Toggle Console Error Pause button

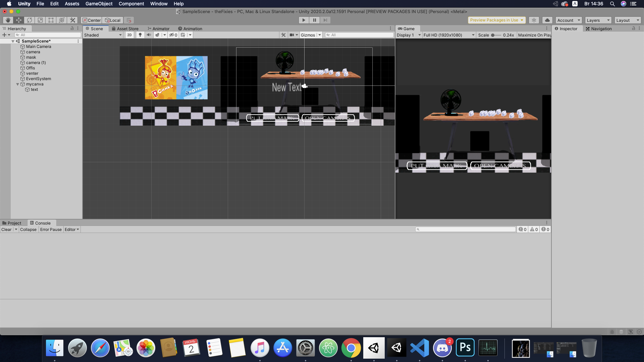[51, 230]
